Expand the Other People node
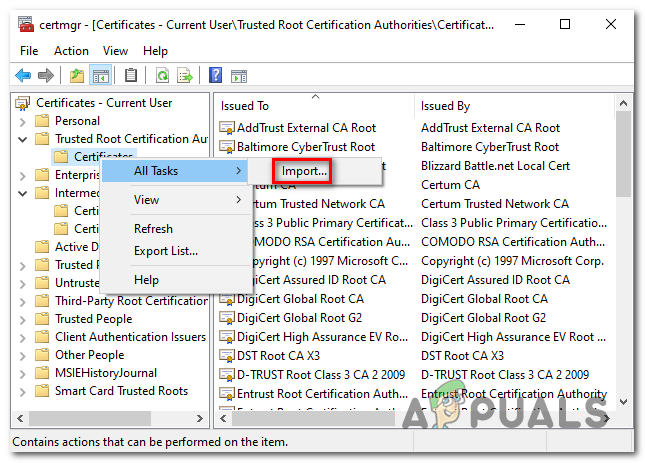Viewport: 645px width, 463px height. click(23, 356)
